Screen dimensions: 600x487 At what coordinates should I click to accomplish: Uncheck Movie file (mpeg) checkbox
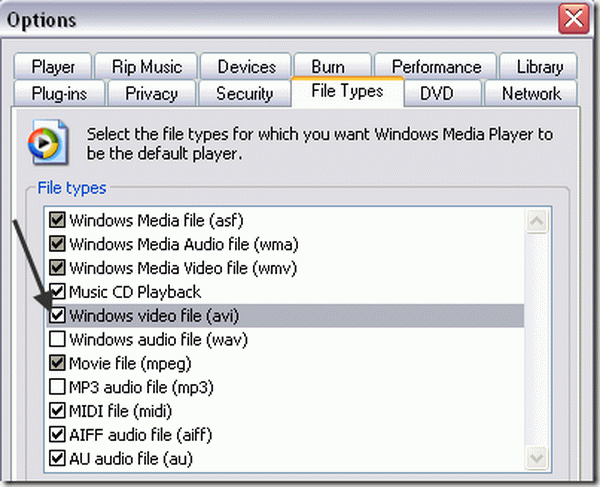(58, 363)
